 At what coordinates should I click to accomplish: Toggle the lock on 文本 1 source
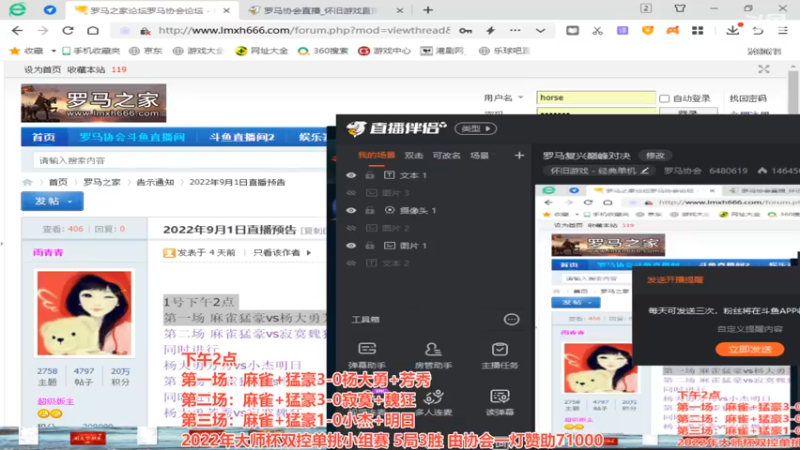pos(370,175)
